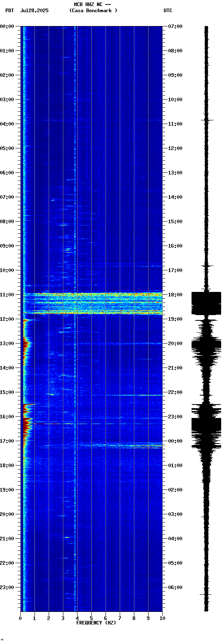Click the 4 Hz frequency tick label

pos(77,618)
